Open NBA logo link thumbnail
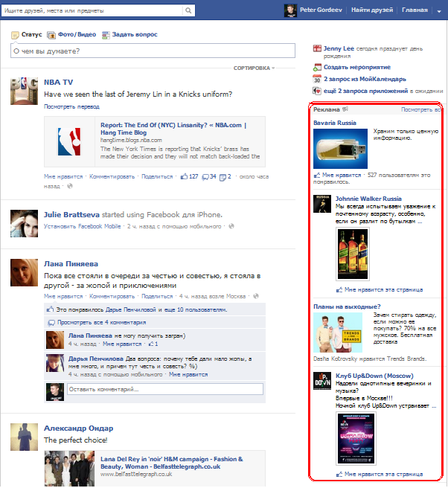Image resolution: width=448 pixels, height=488 pixels. pyautogui.click(x=69, y=141)
